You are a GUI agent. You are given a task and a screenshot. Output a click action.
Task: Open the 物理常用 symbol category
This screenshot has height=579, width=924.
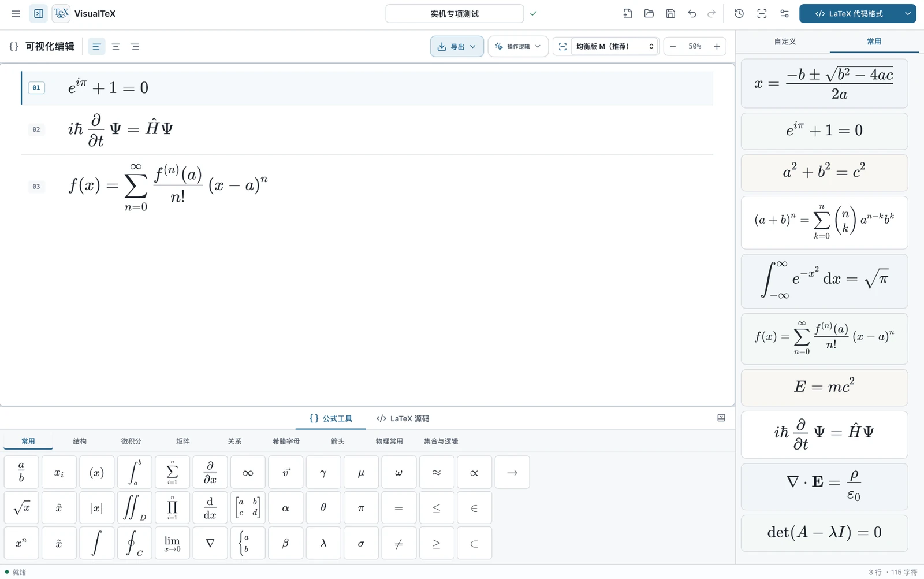coord(389,441)
